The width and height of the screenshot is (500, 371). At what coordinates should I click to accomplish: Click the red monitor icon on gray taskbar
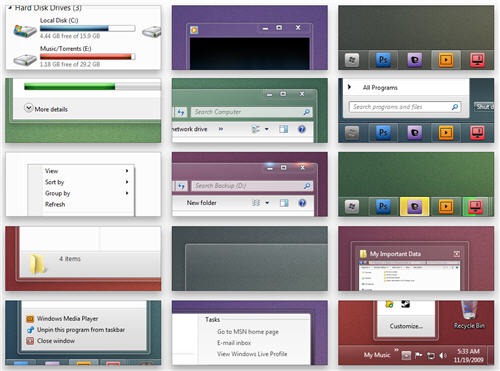pyautogui.click(x=477, y=60)
